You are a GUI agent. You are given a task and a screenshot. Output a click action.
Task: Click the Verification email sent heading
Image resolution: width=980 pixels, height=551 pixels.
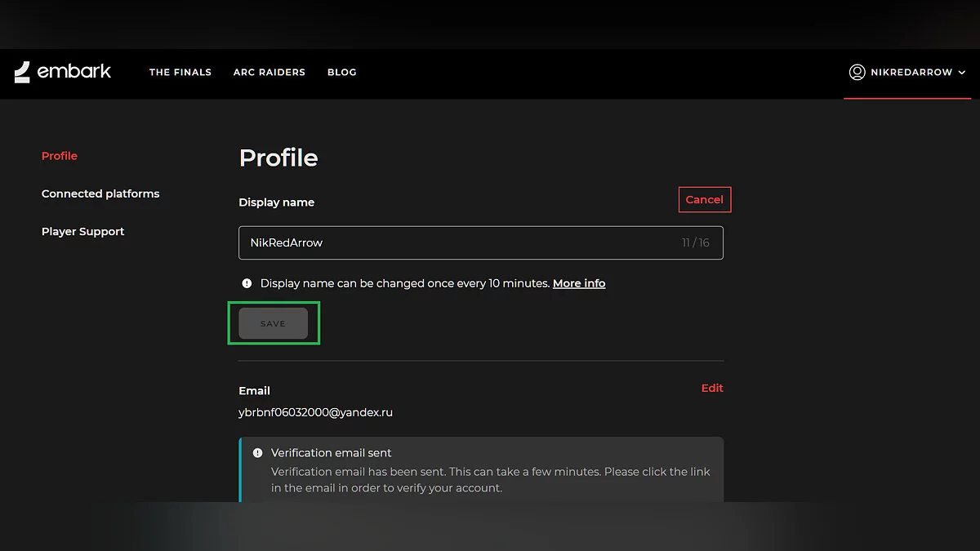point(331,453)
